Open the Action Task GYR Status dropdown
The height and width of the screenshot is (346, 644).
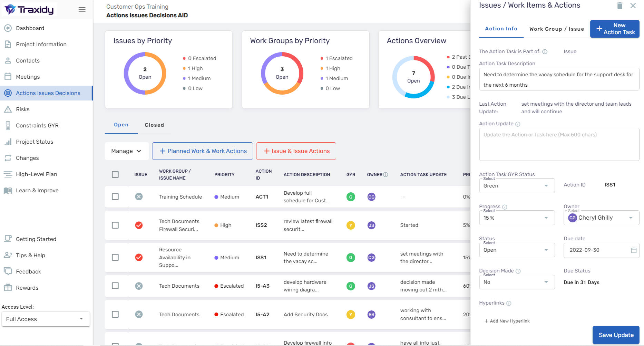517,186
